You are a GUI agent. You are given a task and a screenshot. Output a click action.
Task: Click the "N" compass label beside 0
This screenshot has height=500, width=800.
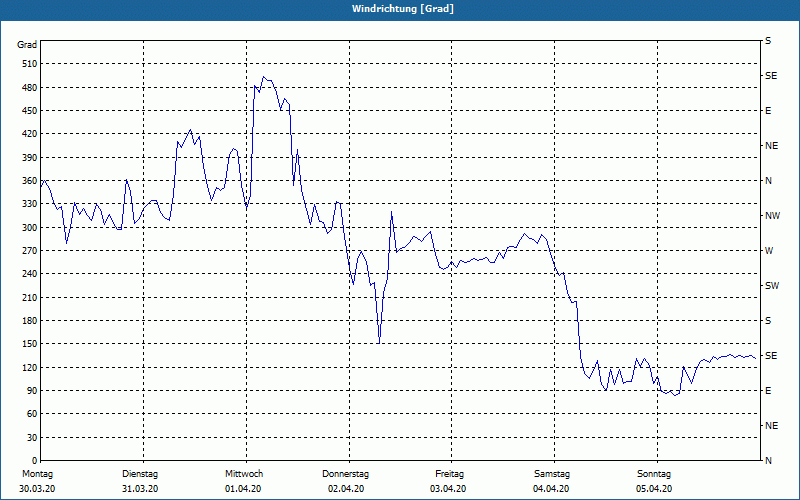click(x=768, y=461)
